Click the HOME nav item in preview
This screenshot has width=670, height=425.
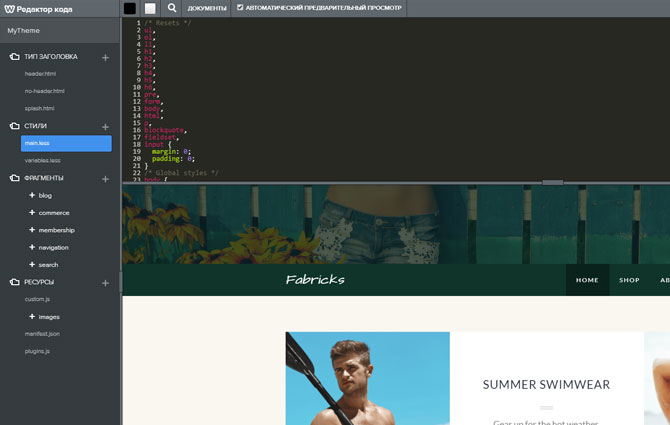coord(587,280)
